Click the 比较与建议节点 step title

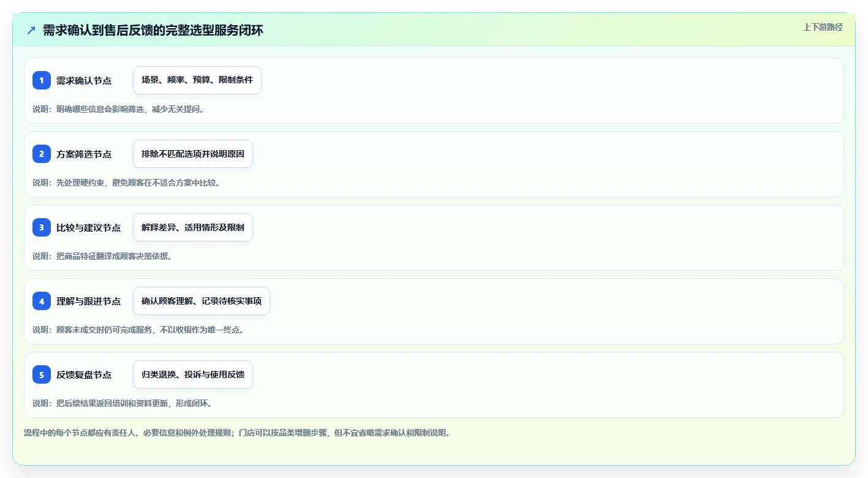[88, 227]
